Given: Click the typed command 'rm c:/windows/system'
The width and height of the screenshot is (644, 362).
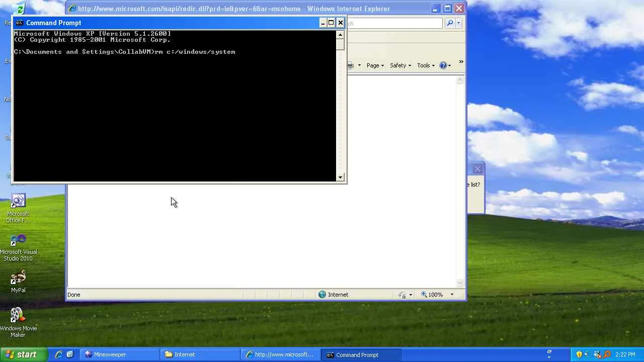Looking at the screenshot, I should click(x=195, y=52).
